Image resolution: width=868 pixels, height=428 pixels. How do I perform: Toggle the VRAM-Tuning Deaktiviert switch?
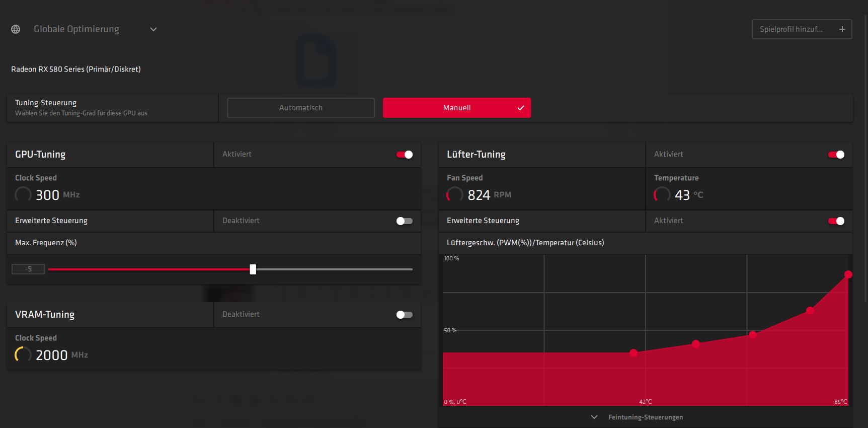[x=405, y=315]
